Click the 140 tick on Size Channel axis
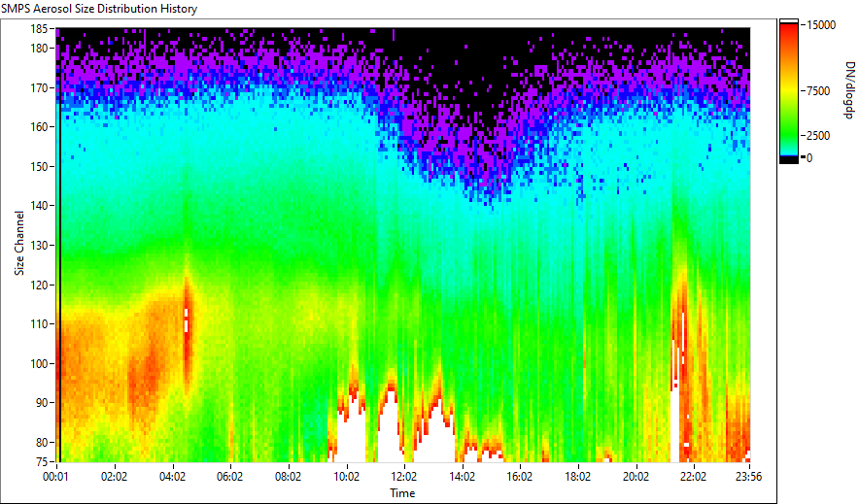 point(41,206)
